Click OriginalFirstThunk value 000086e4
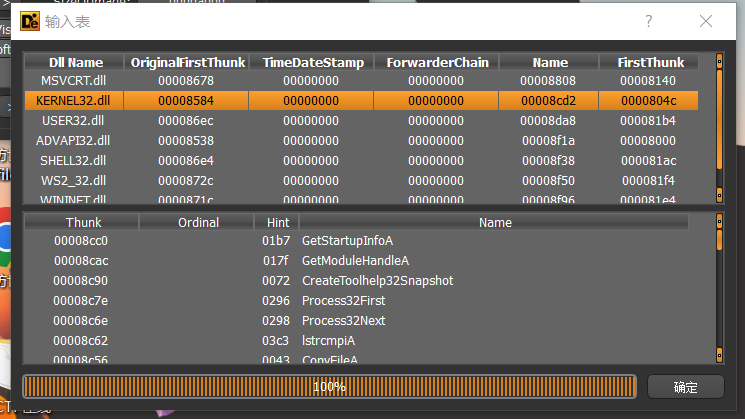The image size is (745, 419). pos(186,161)
